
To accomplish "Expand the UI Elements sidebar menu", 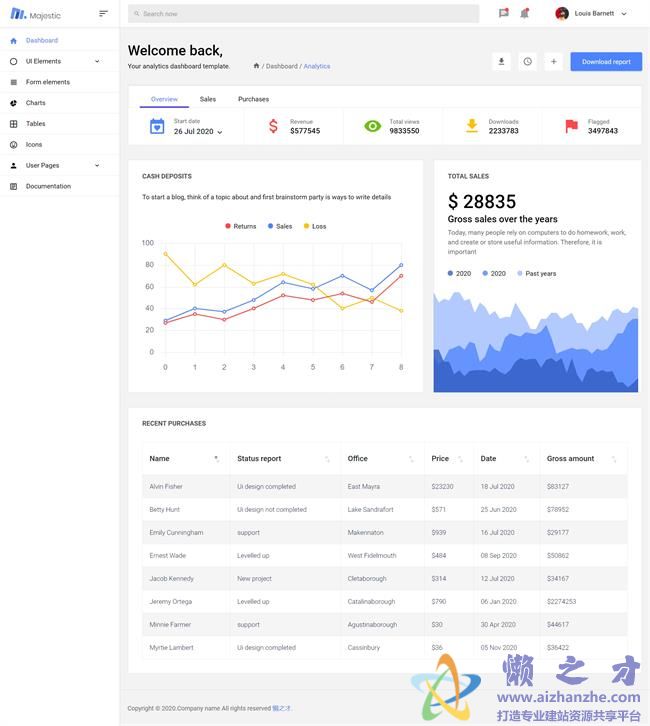I will (59, 61).
